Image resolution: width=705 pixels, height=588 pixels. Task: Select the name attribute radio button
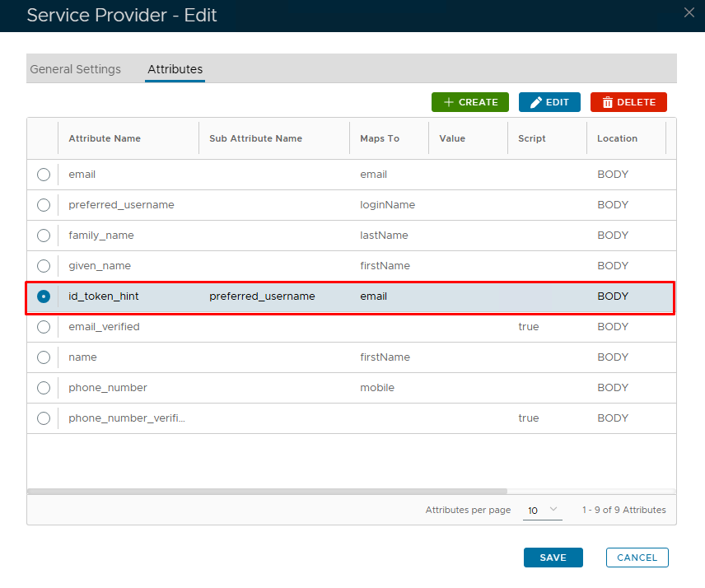(44, 357)
